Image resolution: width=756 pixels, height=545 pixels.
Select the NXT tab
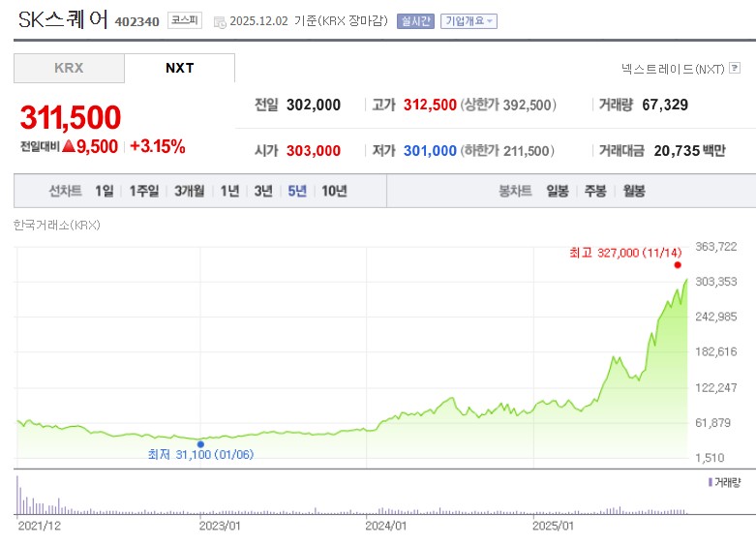tap(180, 68)
